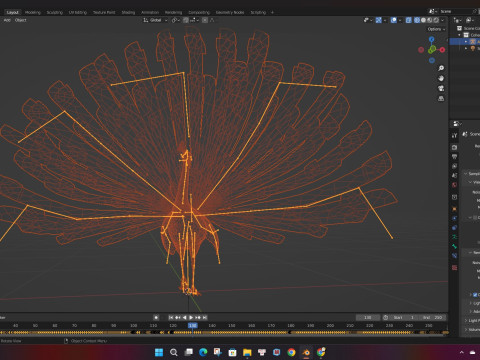Screen dimensions: 480x360
Task: Play the animation forward
Action: pyautogui.click(x=191, y=317)
